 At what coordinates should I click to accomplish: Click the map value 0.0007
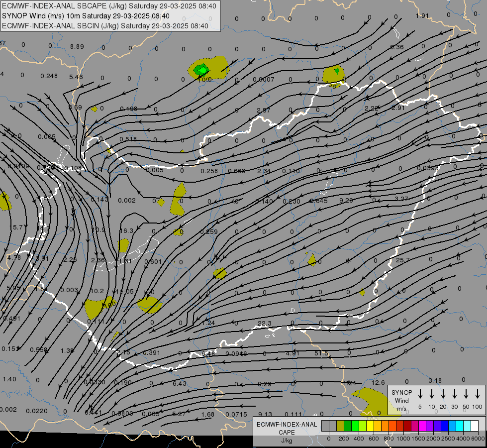coord(263,80)
